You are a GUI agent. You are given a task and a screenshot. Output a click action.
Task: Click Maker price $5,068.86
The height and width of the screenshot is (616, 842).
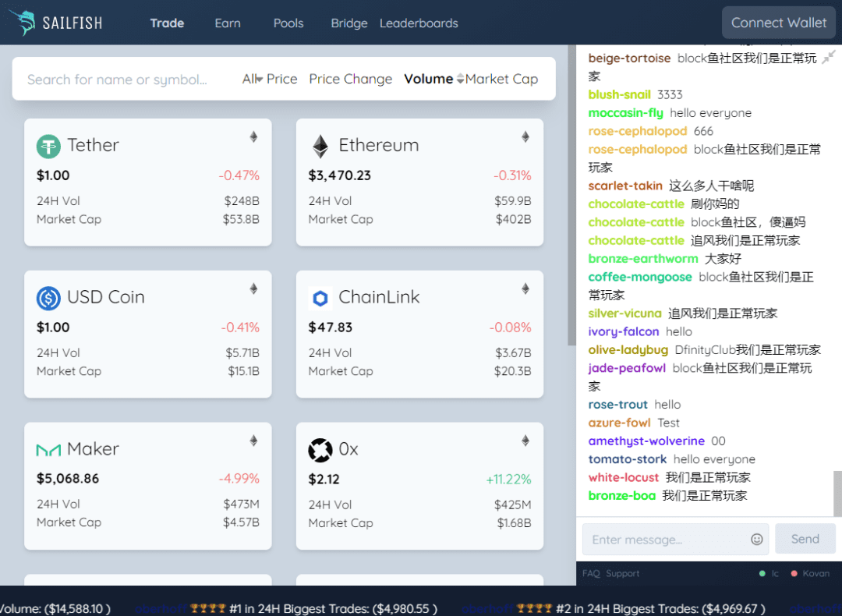[x=68, y=479]
